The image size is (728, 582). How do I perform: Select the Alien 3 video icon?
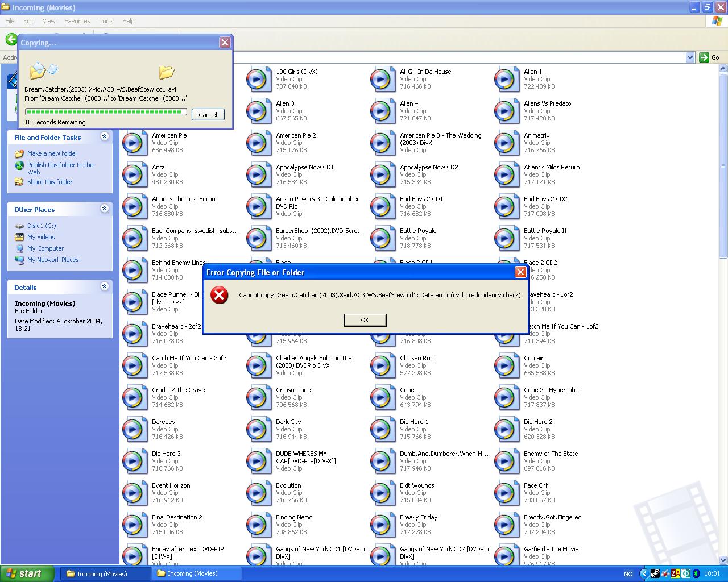click(x=258, y=111)
